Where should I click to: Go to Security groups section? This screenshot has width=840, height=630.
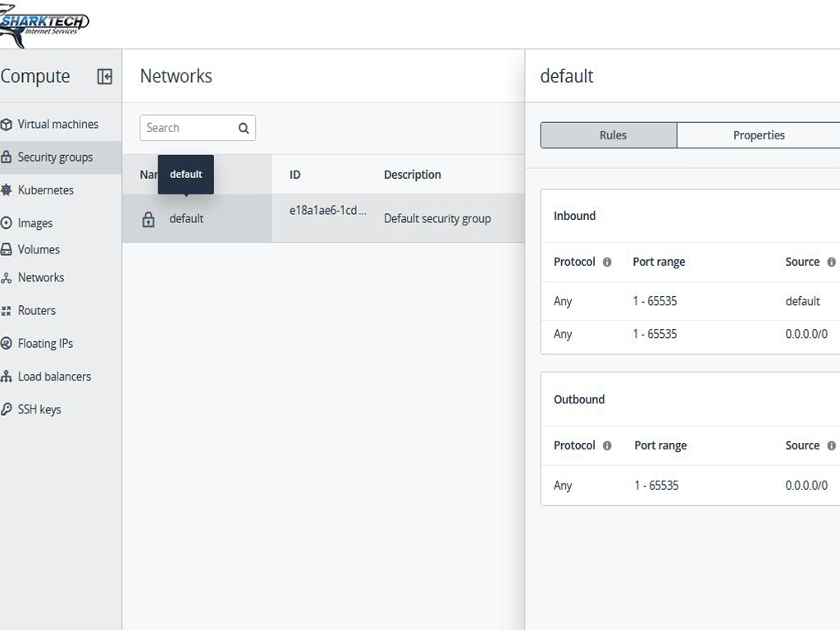(x=55, y=157)
